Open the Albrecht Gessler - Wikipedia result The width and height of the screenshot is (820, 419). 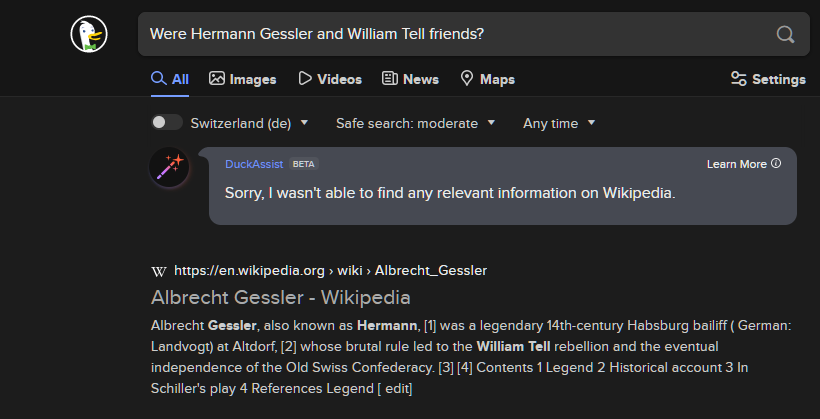280,298
